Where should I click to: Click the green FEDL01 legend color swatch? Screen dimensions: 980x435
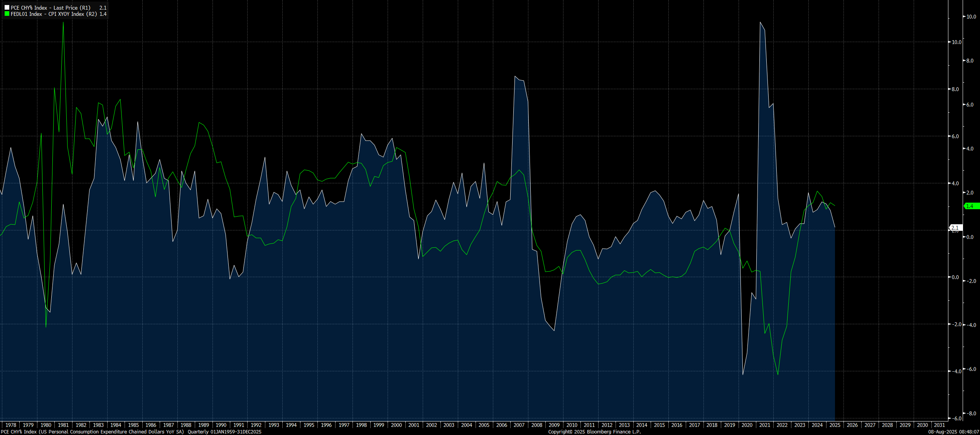tap(7, 14)
